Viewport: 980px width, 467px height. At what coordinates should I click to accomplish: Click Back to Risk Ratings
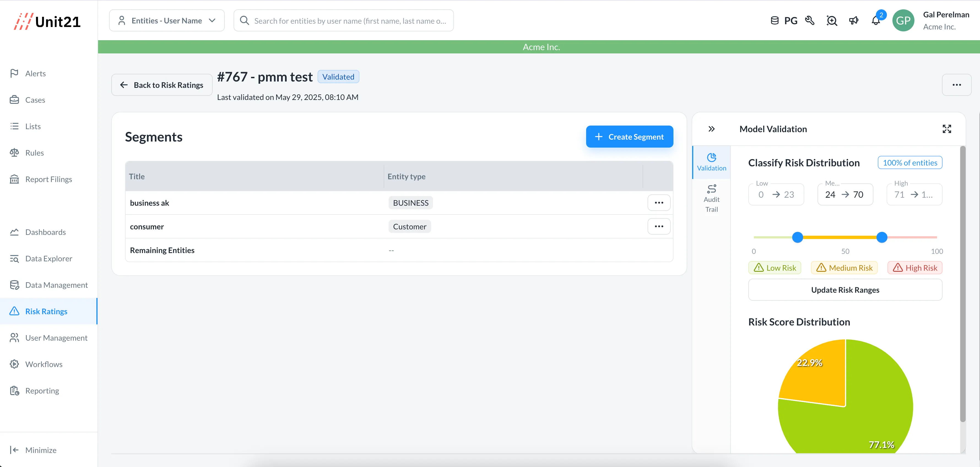coord(162,85)
